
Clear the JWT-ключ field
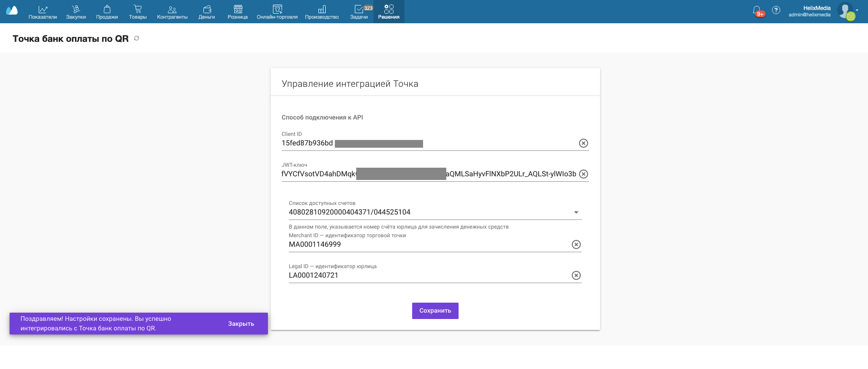tap(584, 174)
